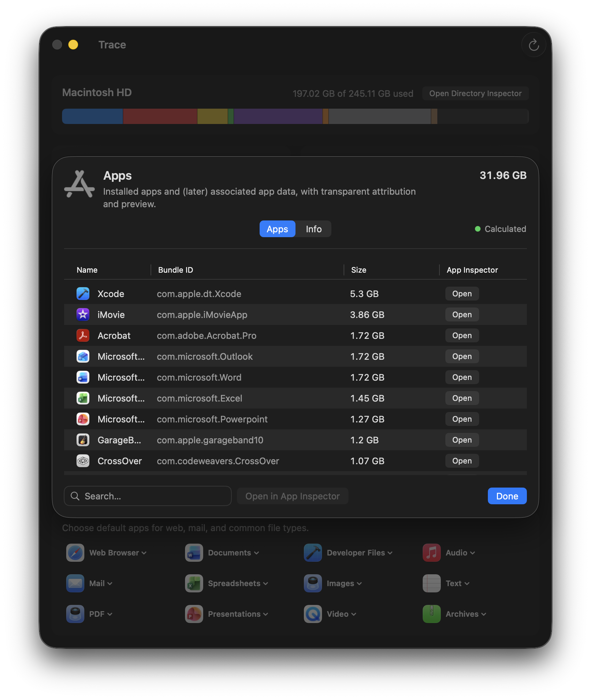Click the GarageBand guitar icon

pos(83,440)
